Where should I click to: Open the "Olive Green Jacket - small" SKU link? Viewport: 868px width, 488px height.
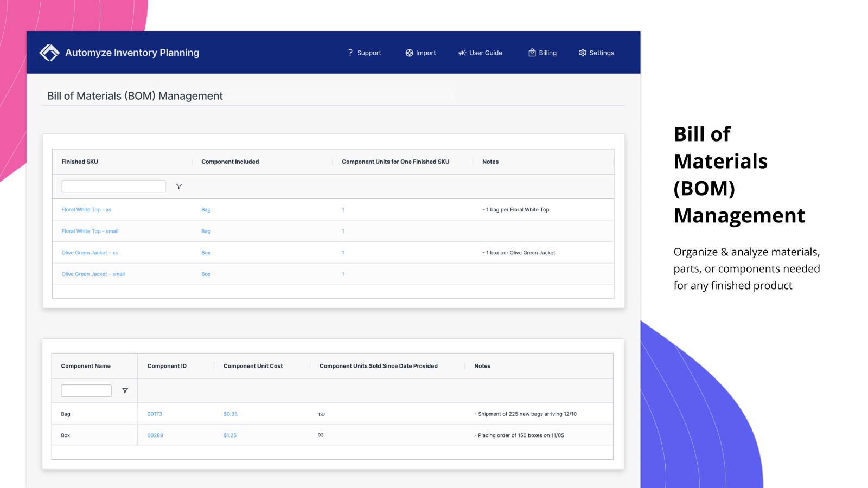tap(93, 274)
